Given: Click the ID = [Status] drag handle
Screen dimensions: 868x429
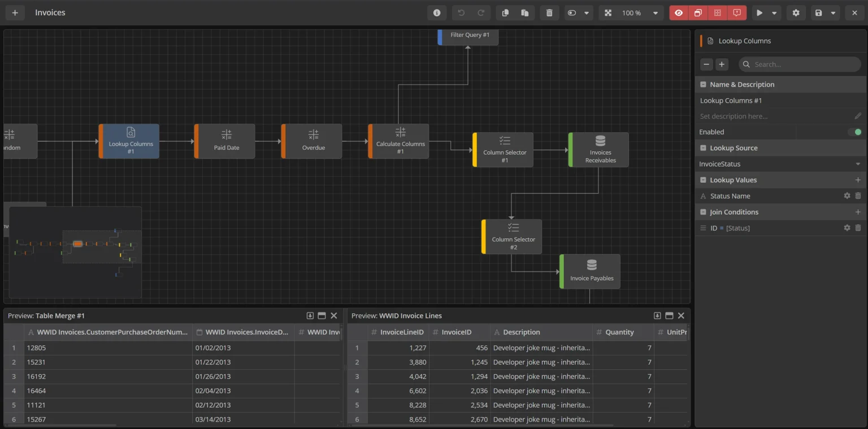Looking at the screenshot, I should 703,228.
